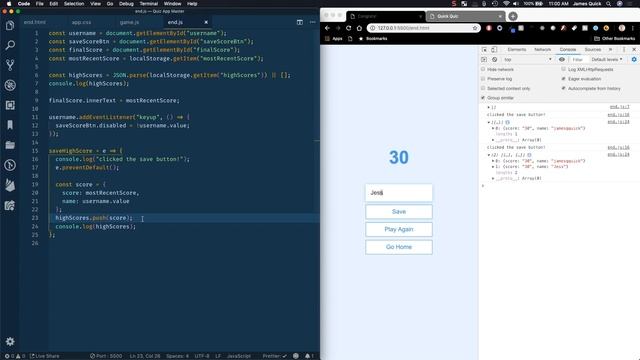
Task: Switch to the app.css editor tab
Action: tap(81, 22)
